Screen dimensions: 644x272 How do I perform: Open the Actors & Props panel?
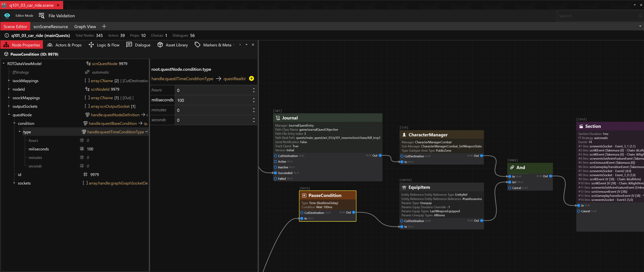[64, 45]
